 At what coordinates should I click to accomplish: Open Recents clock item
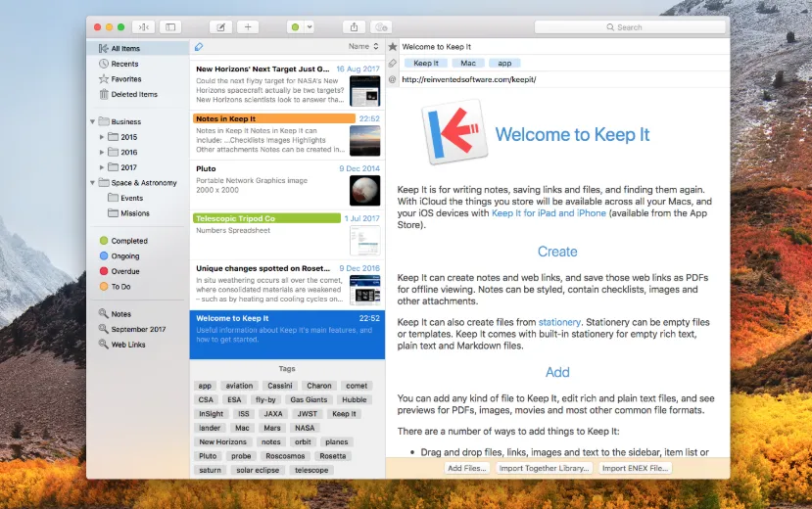point(137,64)
